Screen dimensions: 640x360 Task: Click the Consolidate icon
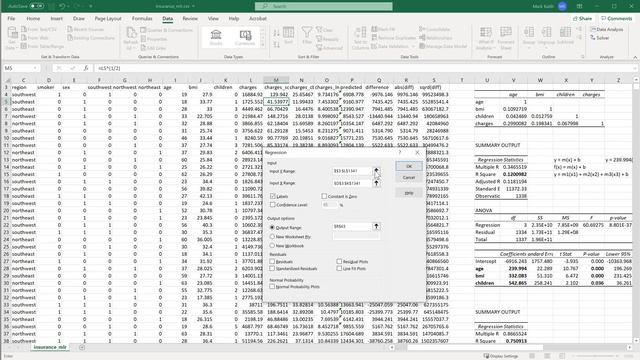click(422, 29)
